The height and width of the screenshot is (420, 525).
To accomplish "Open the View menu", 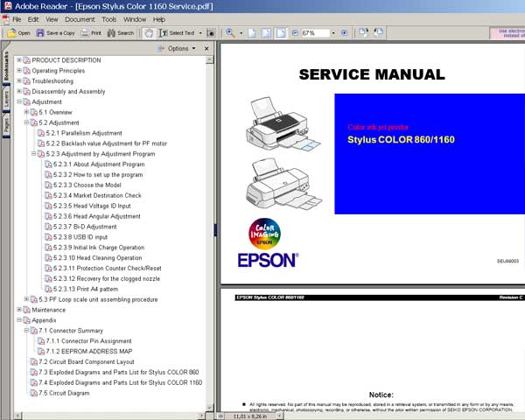I will pos(52,19).
